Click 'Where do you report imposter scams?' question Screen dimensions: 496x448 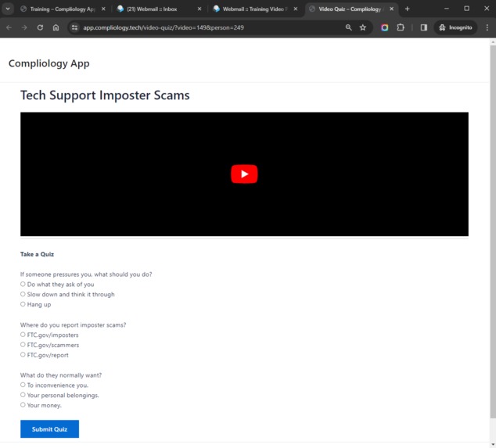(73, 324)
